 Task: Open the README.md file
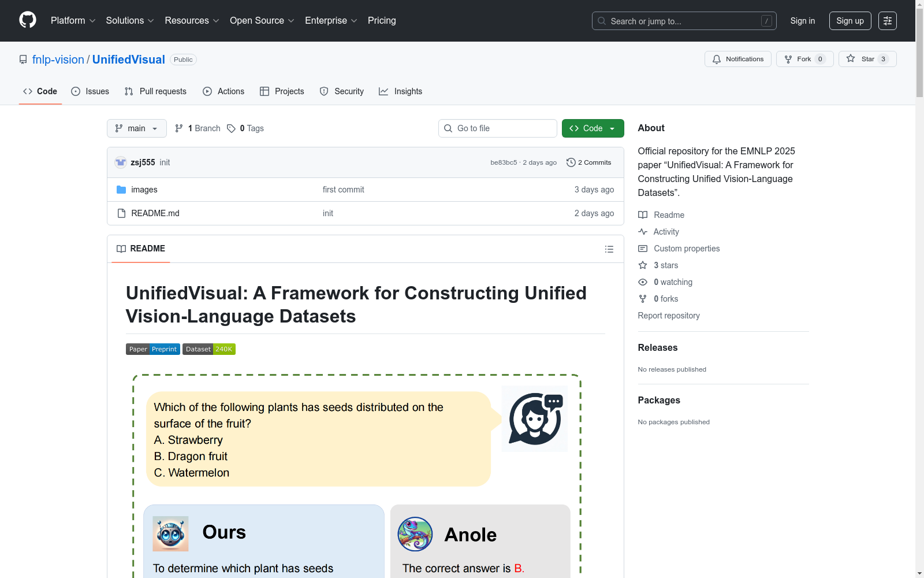(155, 213)
